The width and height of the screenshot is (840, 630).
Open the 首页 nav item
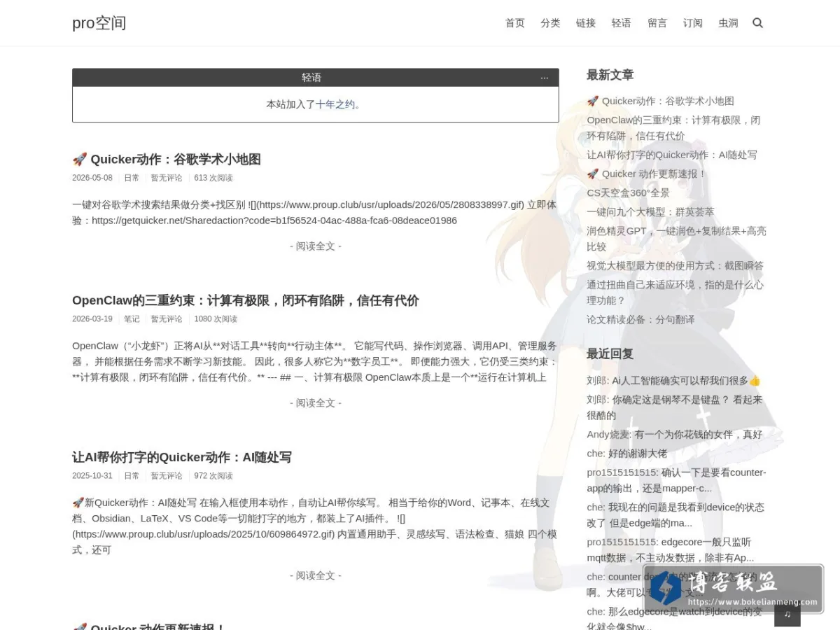point(514,23)
